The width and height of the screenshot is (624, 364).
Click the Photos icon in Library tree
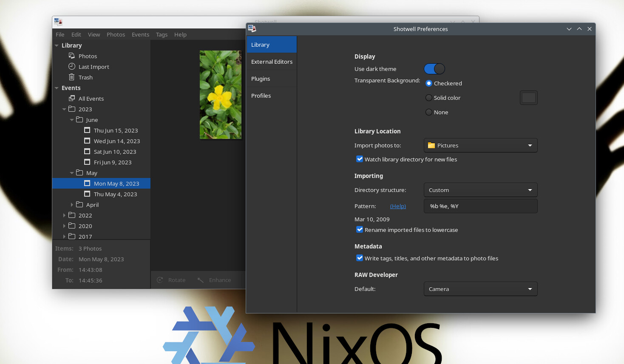(x=72, y=56)
